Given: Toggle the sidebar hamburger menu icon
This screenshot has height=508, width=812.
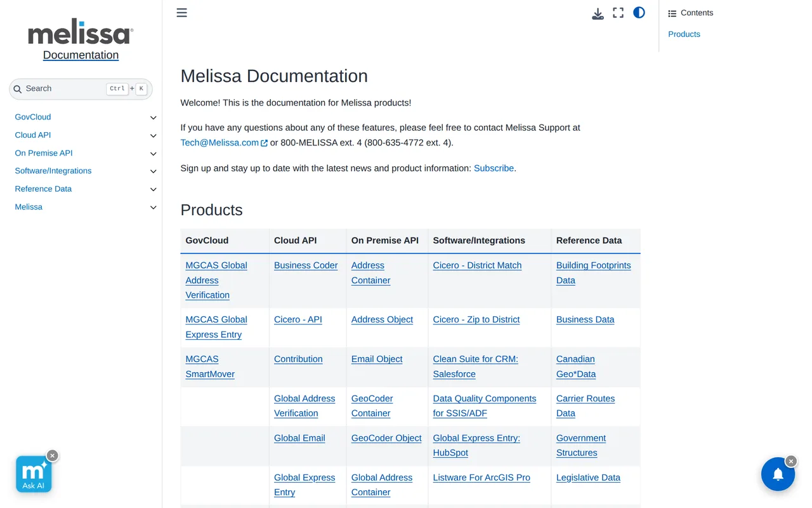Looking at the screenshot, I should point(181,13).
